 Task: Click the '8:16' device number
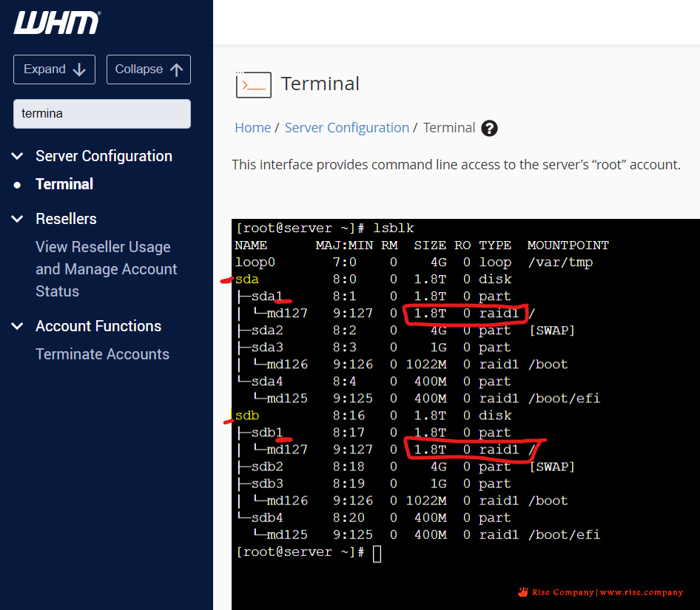click(349, 416)
